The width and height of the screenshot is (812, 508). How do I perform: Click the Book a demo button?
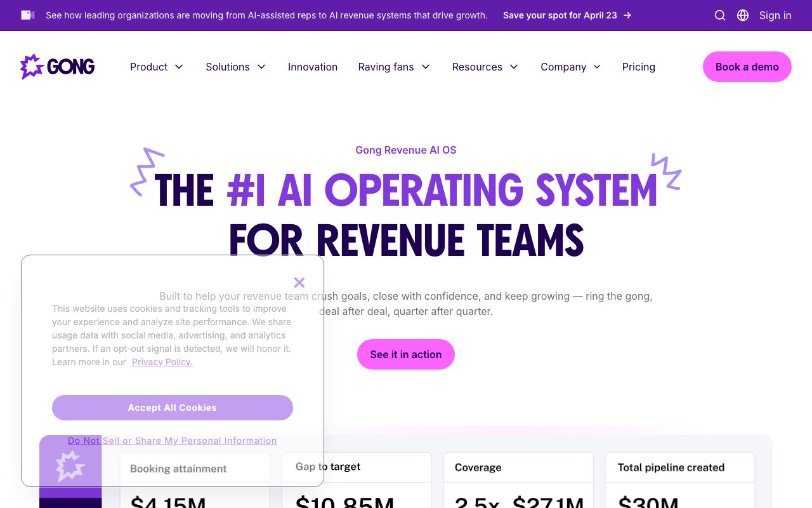[x=747, y=67]
